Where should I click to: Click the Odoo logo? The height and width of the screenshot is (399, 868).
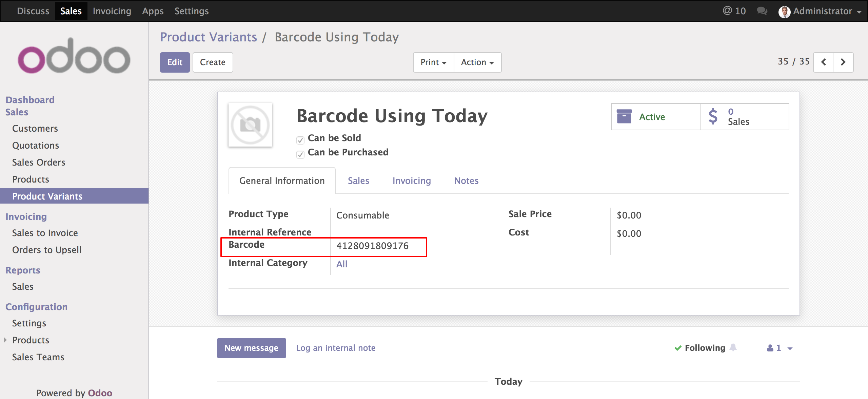pos(74,56)
